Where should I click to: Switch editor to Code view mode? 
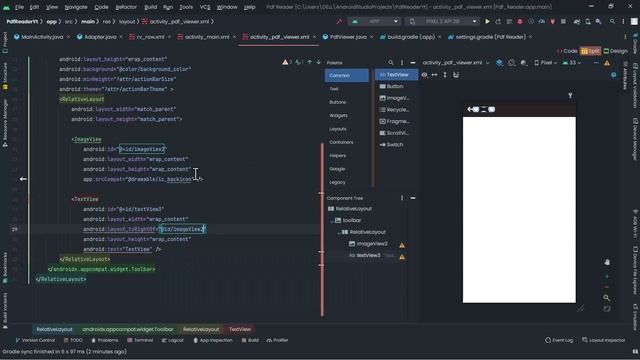click(567, 51)
